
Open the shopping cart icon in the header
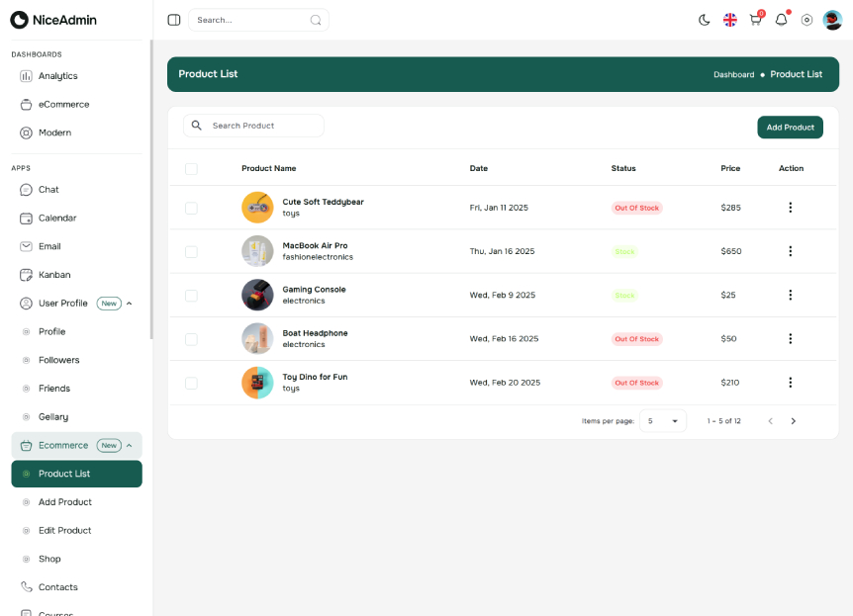[755, 20]
